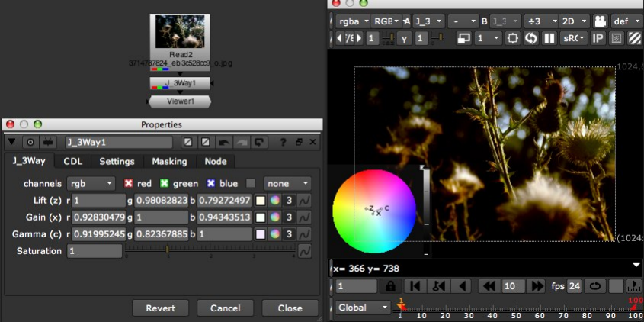The width and height of the screenshot is (644, 322).
Task: Open the rgba channel set dropdown in viewer
Action: (x=352, y=21)
